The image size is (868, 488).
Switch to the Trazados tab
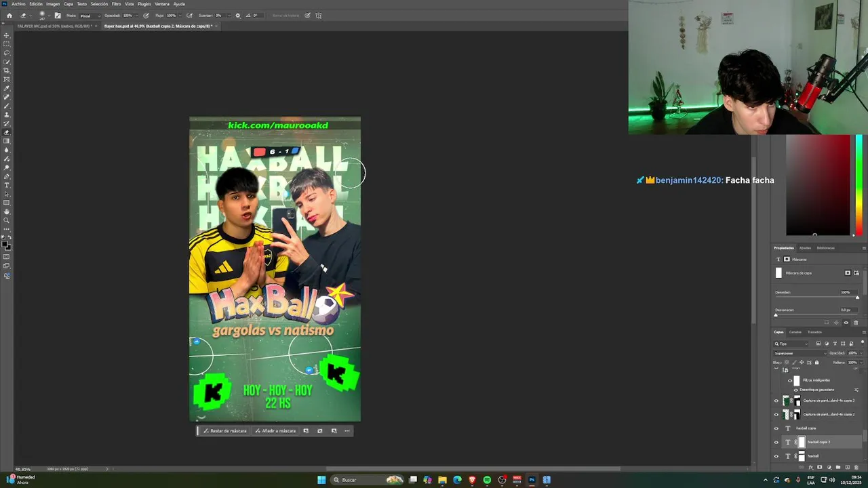click(814, 332)
